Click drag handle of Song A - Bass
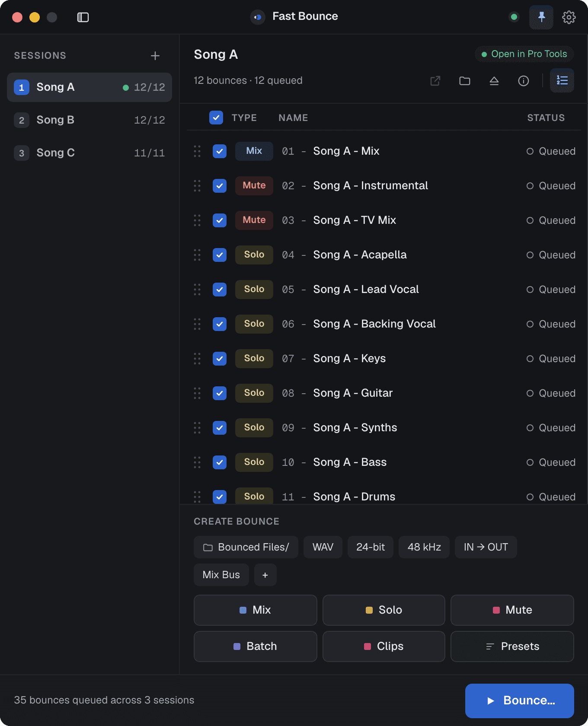The width and height of the screenshot is (588, 726). pyautogui.click(x=197, y=462)
